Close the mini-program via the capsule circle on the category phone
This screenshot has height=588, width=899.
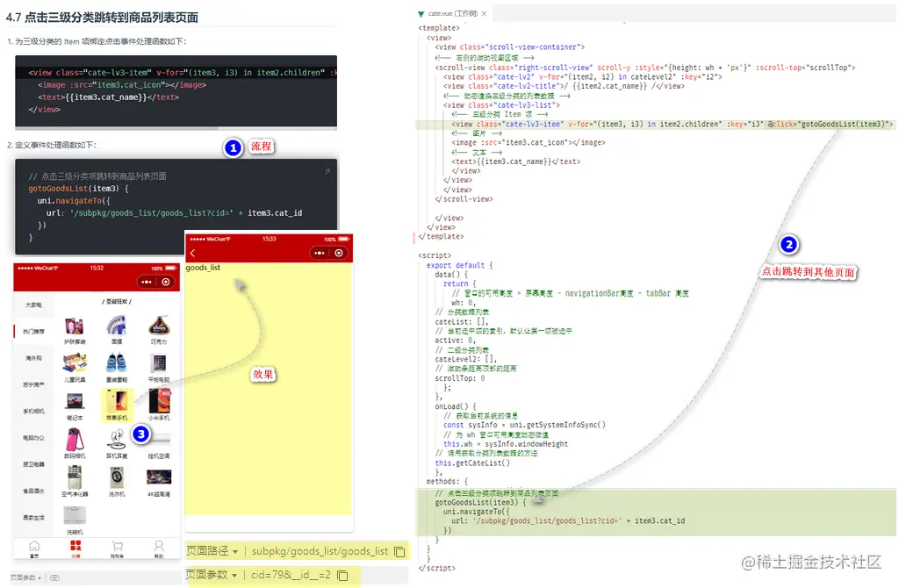pyautogui.click(x=166, y=282)
